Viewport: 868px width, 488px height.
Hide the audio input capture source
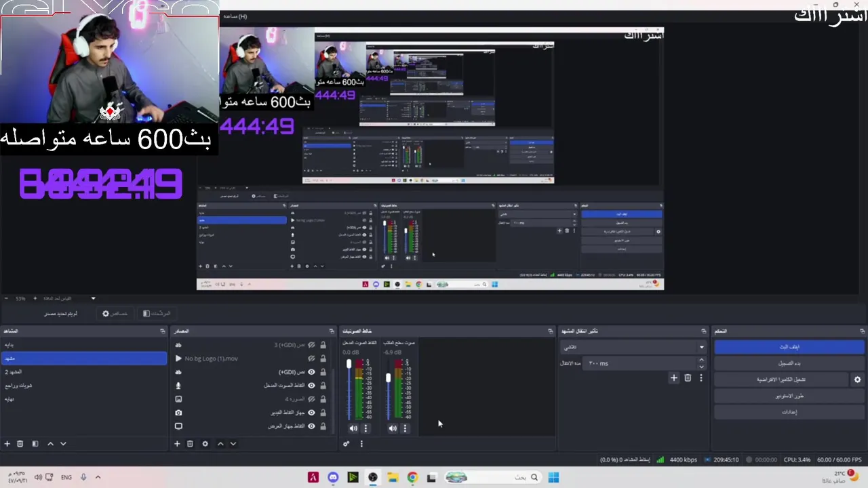tap(311, 386)
